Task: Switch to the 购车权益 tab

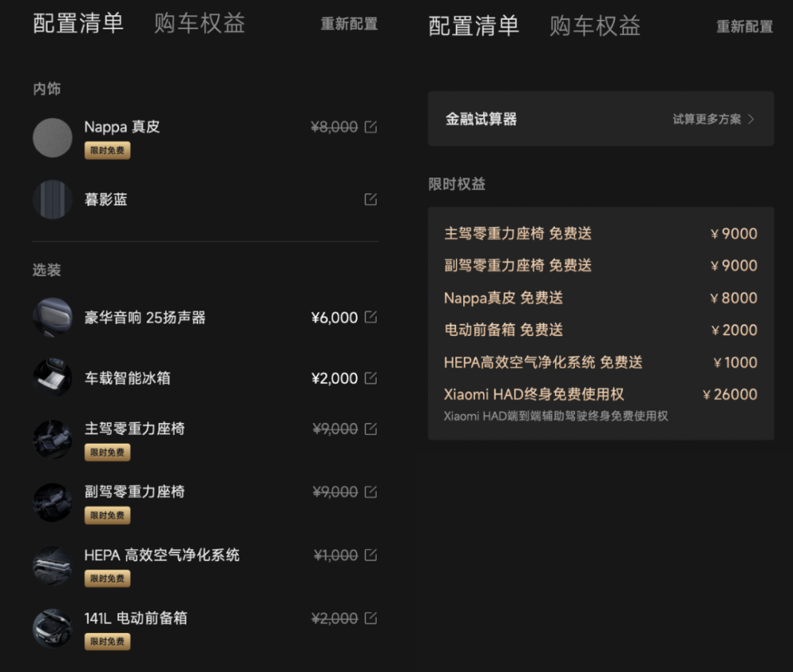Action: (x=197, y=24)
